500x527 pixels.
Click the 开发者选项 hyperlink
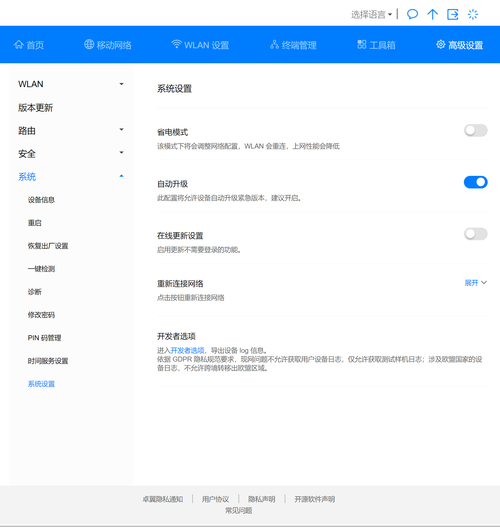pos(188,351)
